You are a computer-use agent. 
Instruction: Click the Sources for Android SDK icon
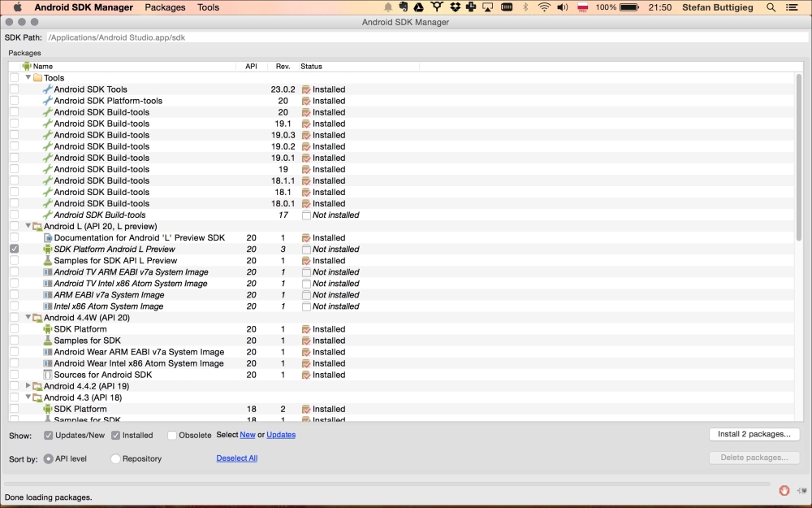point(47,375)
